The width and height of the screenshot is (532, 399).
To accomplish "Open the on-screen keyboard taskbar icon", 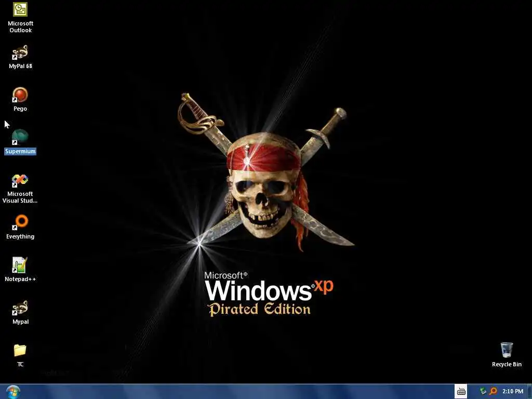I will pyautogui.click(x=461, y=392).
